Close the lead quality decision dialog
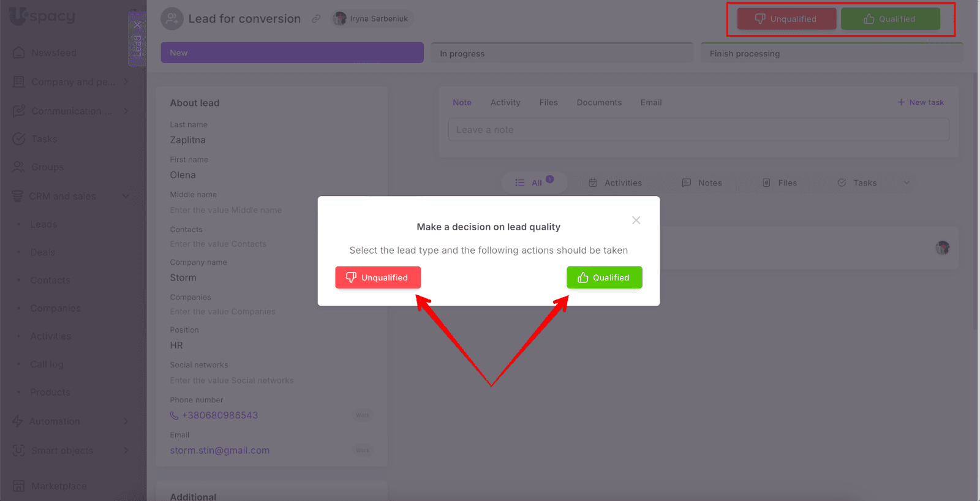This screenshot has width=980, height=501. [x=636, y=220]
